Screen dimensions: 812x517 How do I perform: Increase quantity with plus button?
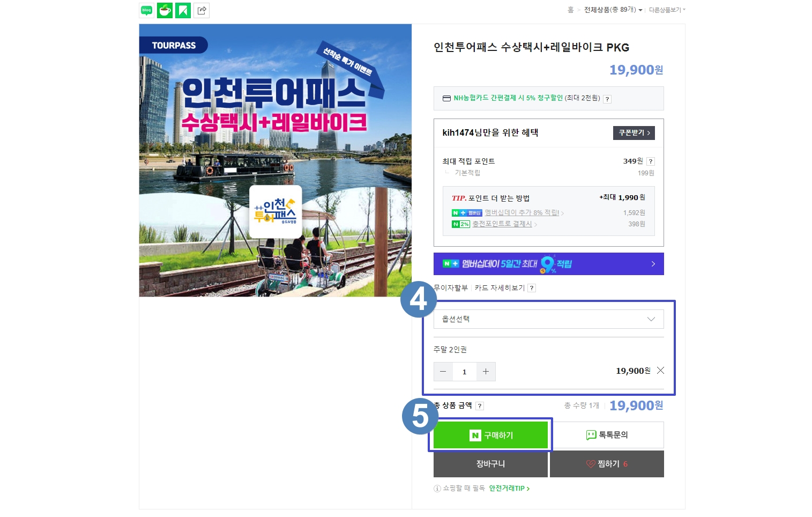(x=486, y=372)
